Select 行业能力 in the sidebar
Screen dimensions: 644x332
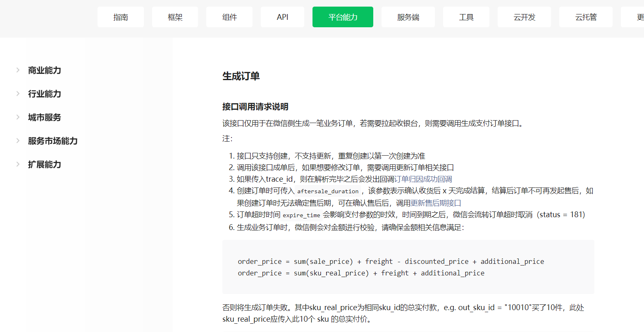tap(45, 94)
